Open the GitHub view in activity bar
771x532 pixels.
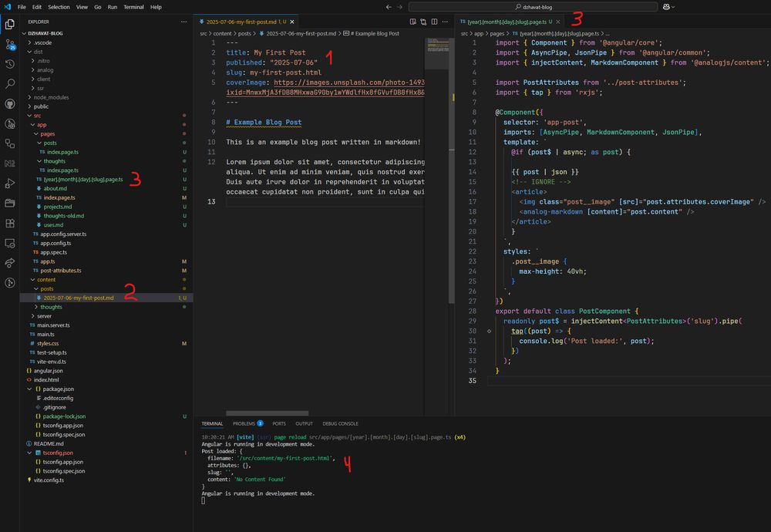coord(10,104)
